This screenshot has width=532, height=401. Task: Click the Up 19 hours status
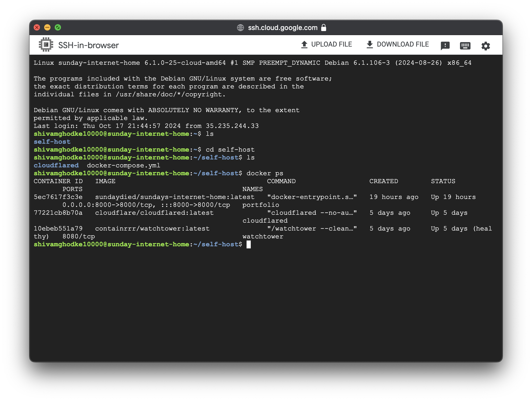[453, 197]
